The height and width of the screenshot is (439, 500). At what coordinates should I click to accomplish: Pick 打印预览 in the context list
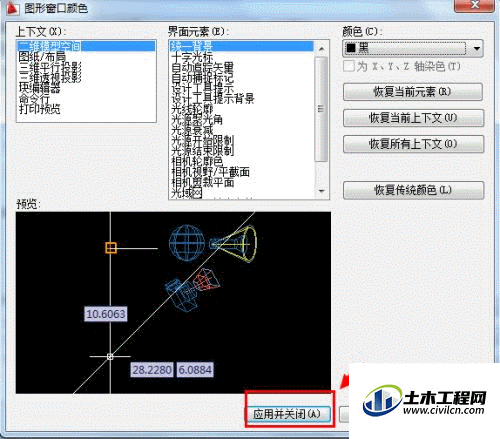pos(39,109)
